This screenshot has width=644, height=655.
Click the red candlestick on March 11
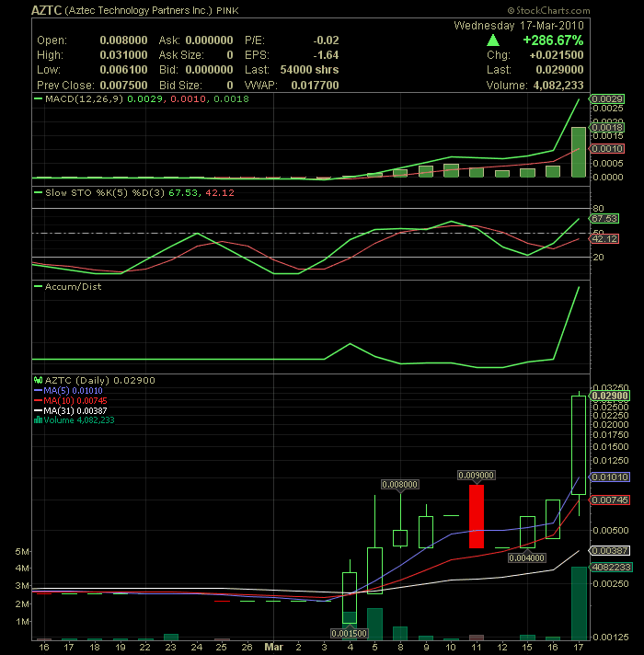click(477, 516)
